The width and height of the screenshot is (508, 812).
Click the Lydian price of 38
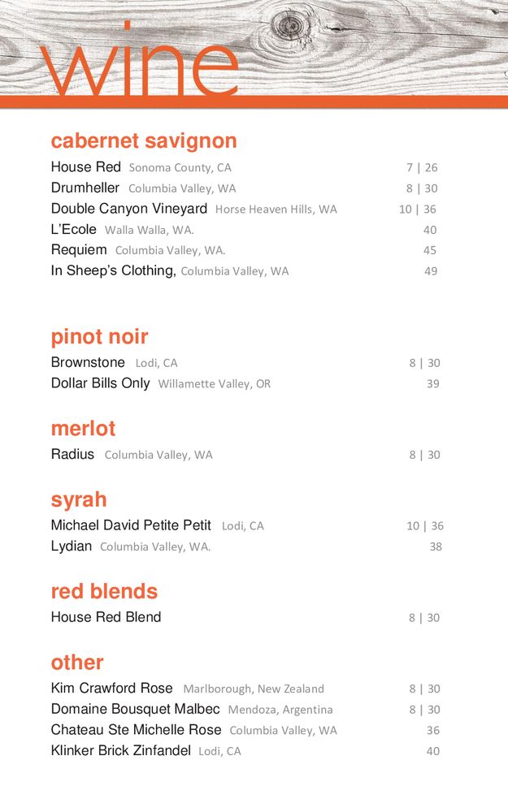pos(436,546)
